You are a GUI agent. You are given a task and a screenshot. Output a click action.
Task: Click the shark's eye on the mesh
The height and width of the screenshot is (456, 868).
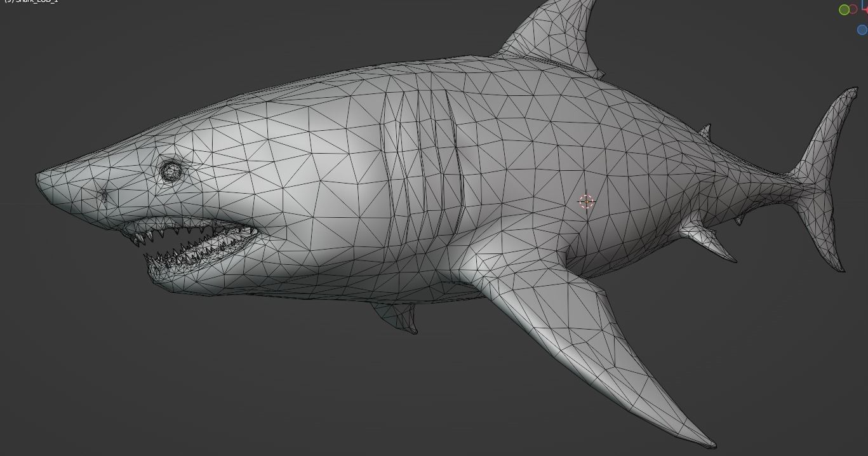(171, 171)
